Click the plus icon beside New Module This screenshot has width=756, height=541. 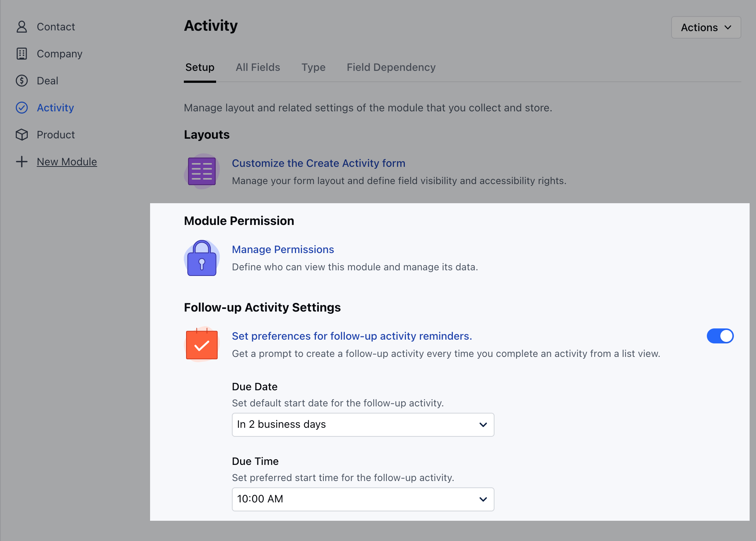tap(22, 162)
